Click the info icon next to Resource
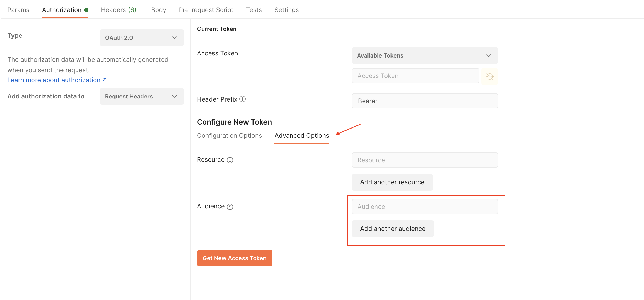 (229, 160)
